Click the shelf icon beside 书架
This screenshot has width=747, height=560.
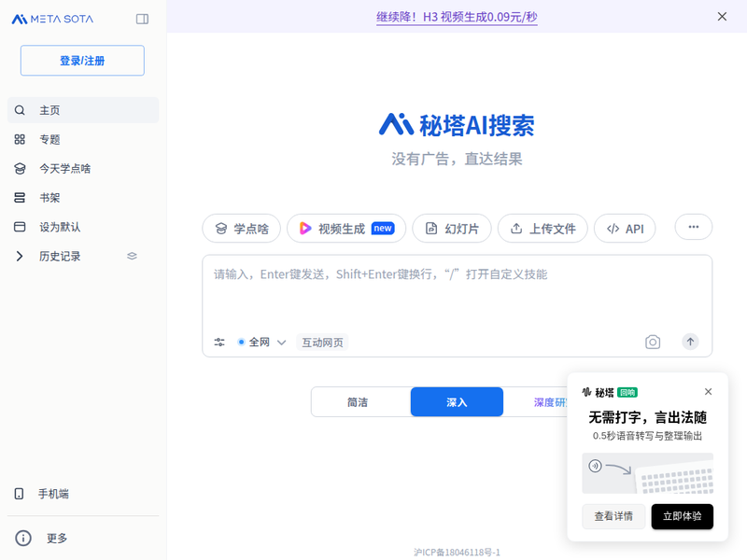(20, 198)
